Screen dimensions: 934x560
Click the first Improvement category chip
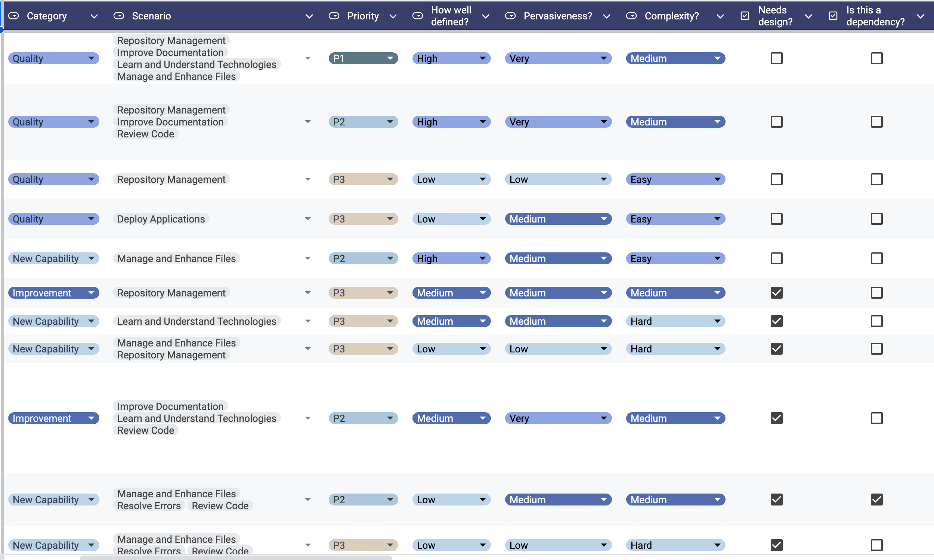tap(53, 293)
